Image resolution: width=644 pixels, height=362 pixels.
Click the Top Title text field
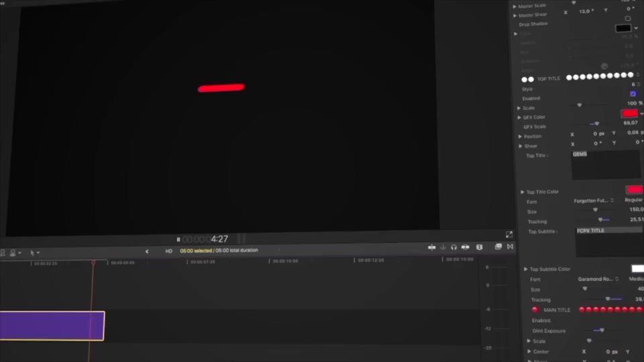point(605,165)
